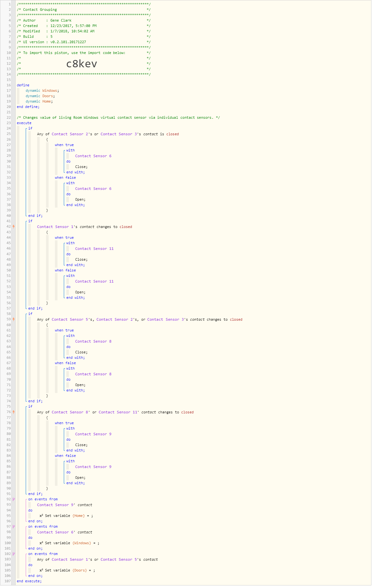Select Contact Sensor 6 on line 35
The width and height of the screenshot is (374, 588).
pos(93,189)
